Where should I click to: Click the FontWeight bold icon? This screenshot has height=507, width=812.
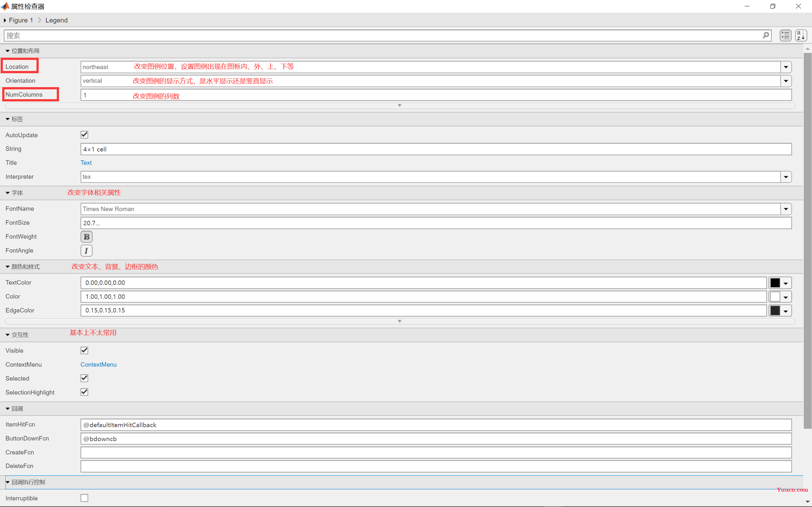click(87, 237)
